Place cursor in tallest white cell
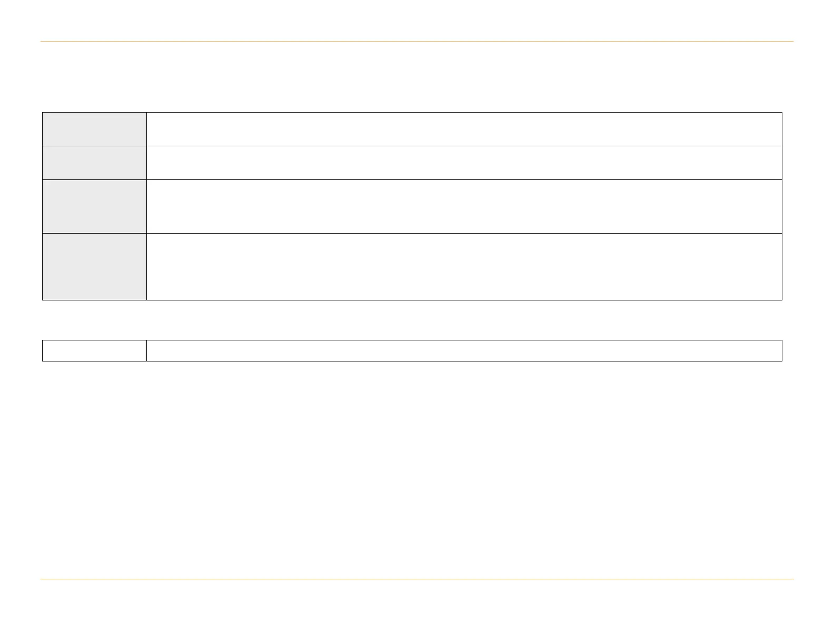 tap(464, 267)
